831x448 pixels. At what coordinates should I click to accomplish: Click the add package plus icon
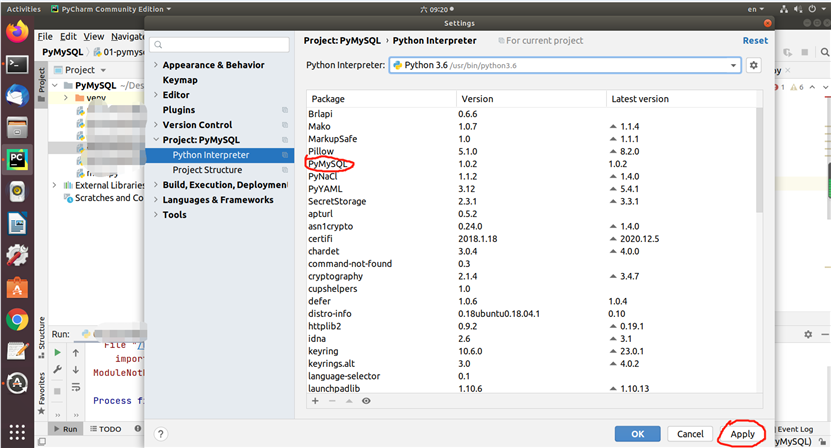coord(315,401)
